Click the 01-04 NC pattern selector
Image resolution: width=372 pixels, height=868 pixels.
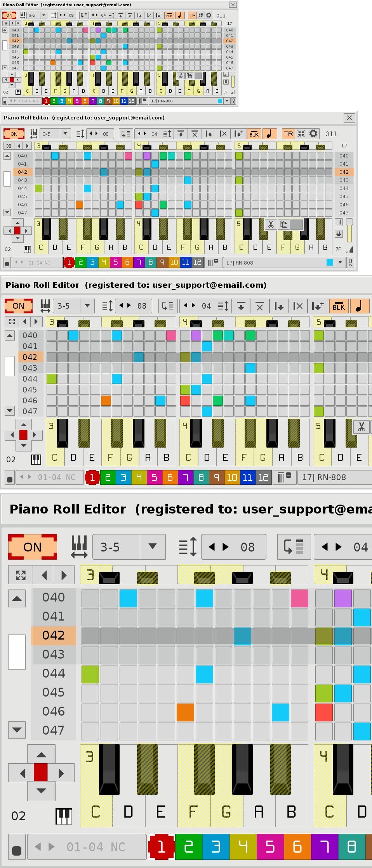[x=39, y=263]
